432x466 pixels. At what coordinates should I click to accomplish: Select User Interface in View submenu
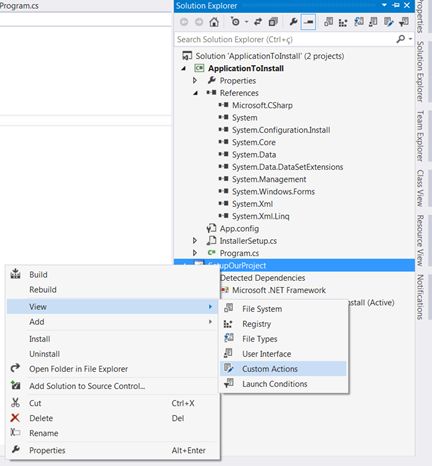coord(283,354)
